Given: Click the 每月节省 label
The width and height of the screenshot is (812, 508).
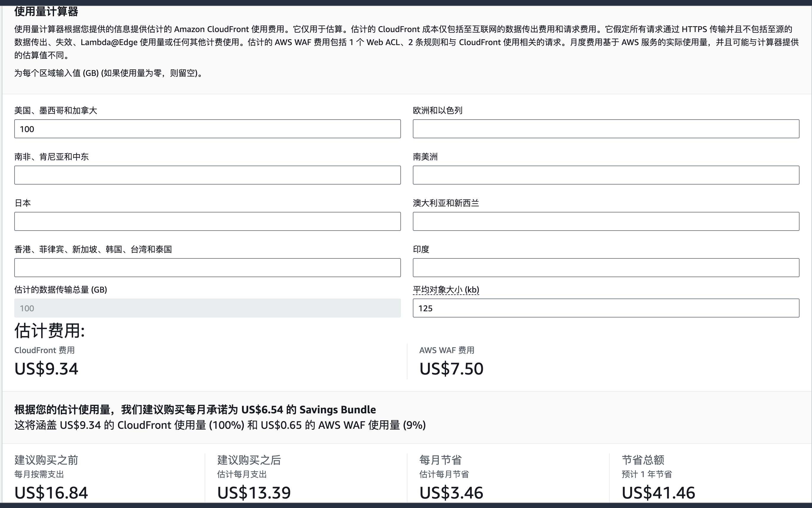Looking at the screenshot, I should pyautogui.click(x=440, y=460).
